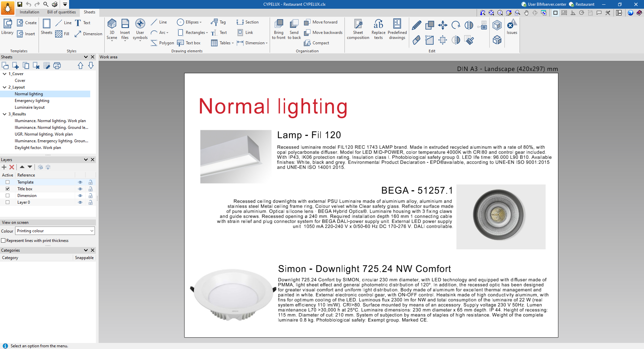
Task: Select Daylight factor. Work plan sheet
Action: [x=38, y=148]
